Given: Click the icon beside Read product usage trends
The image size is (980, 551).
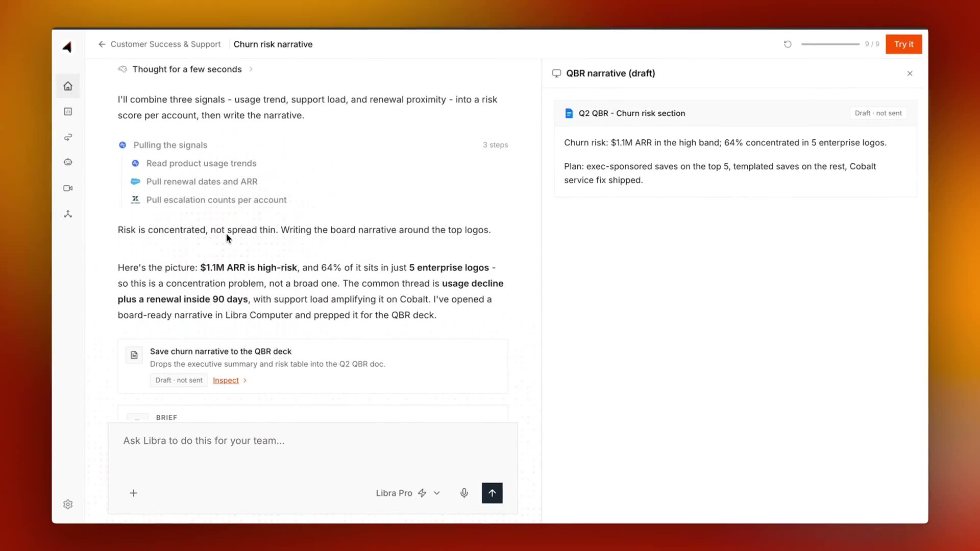Looking at the screenshot, I should (135, 163).
